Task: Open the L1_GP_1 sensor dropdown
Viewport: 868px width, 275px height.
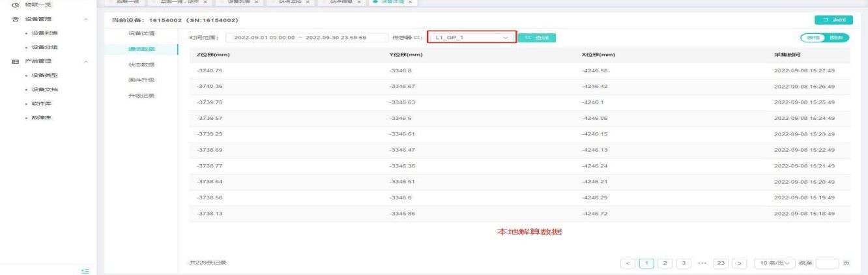Action: [471, 38]
